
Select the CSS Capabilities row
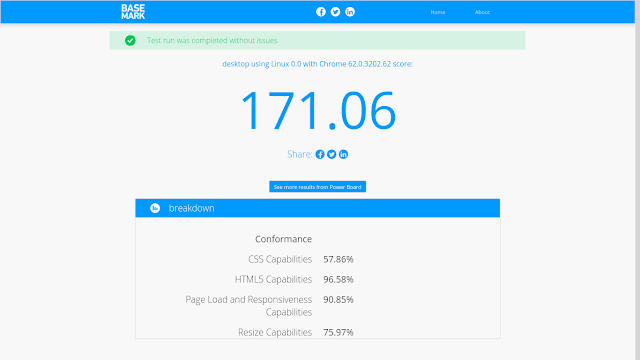300,259
